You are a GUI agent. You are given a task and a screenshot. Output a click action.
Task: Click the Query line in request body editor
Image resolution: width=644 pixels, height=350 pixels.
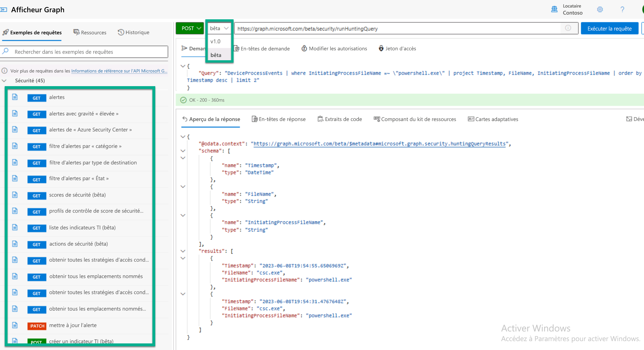414,76
